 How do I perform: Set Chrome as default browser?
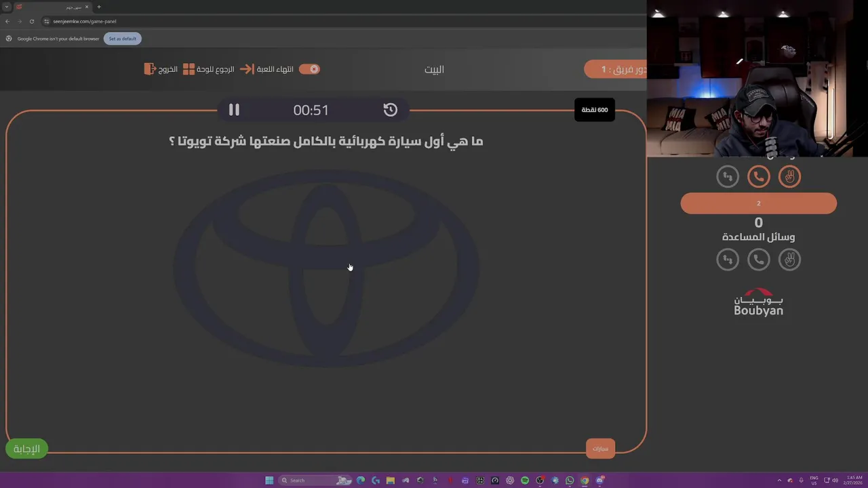coord(123,39)
